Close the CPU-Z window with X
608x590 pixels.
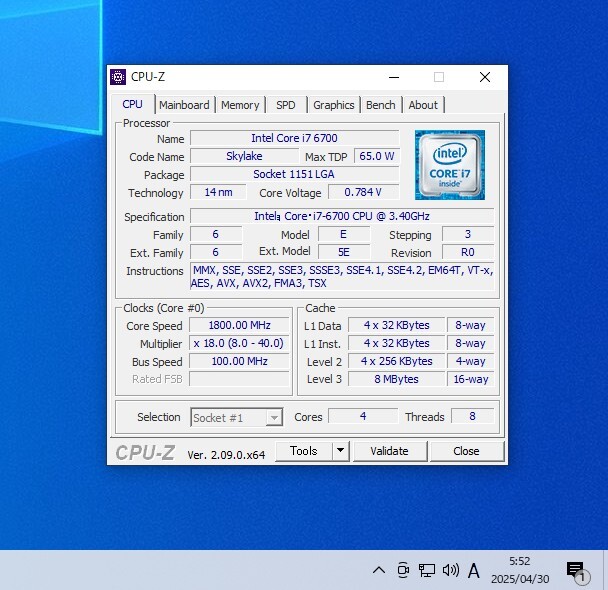click(x=485, y=77)
